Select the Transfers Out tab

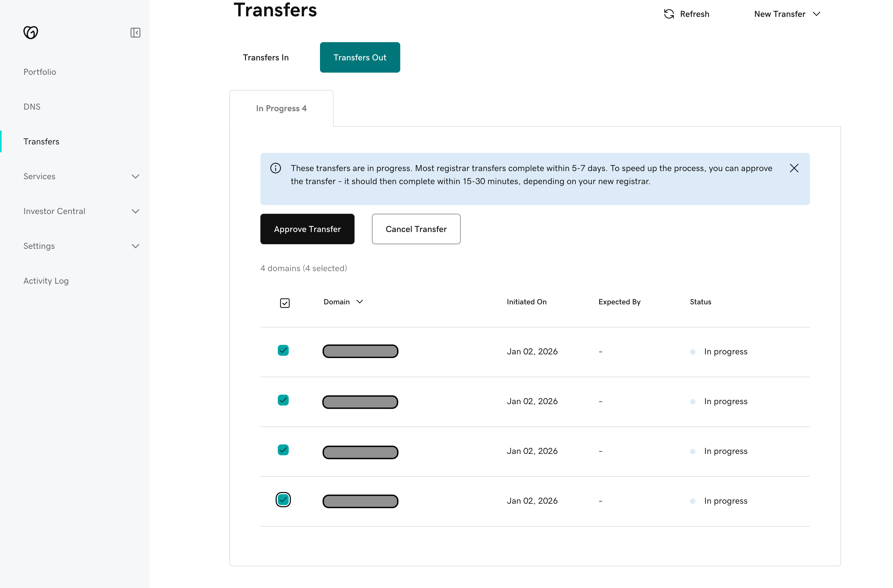pos(360,57)
